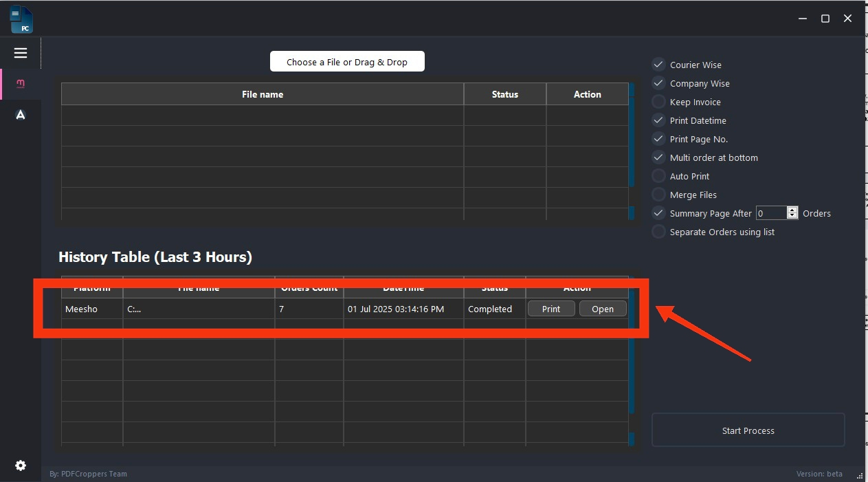Select the Amazon platform sidebar icon
This screenshot has height=482, width=868.
[21, 115]
